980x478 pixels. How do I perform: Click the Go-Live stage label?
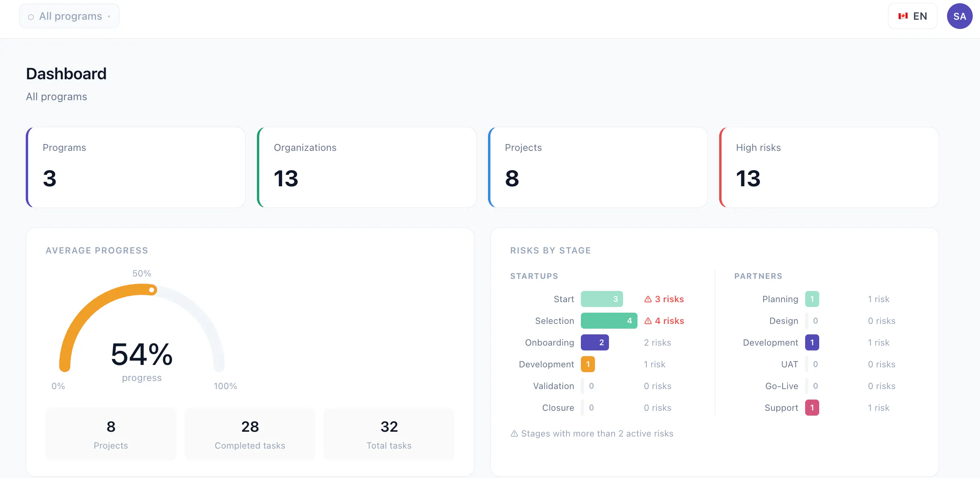pyautogui.click(x=781, y=386)
